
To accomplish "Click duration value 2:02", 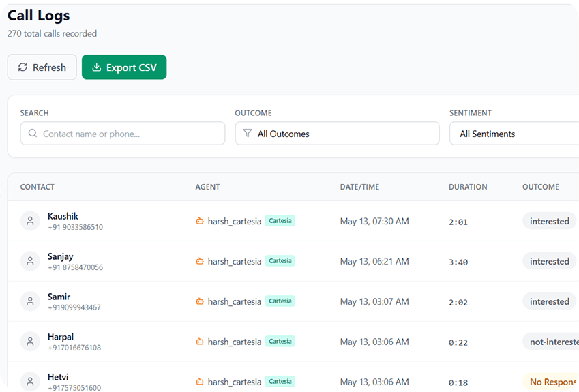I will click(x=458, y=302).
